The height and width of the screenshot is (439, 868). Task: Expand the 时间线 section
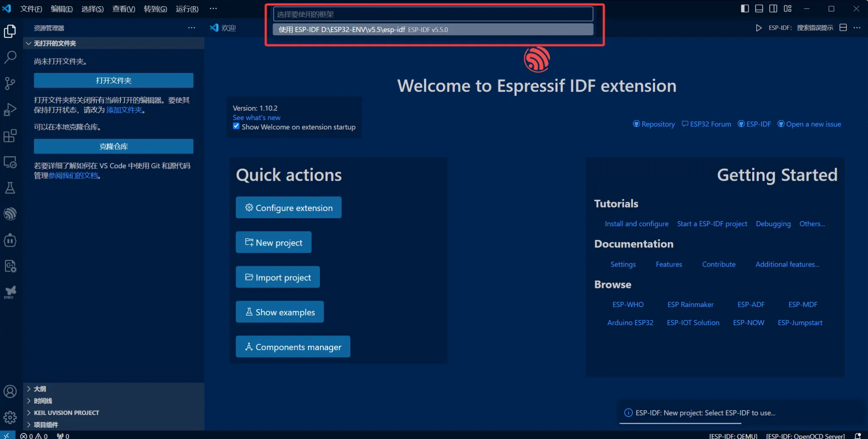point(114,400)
